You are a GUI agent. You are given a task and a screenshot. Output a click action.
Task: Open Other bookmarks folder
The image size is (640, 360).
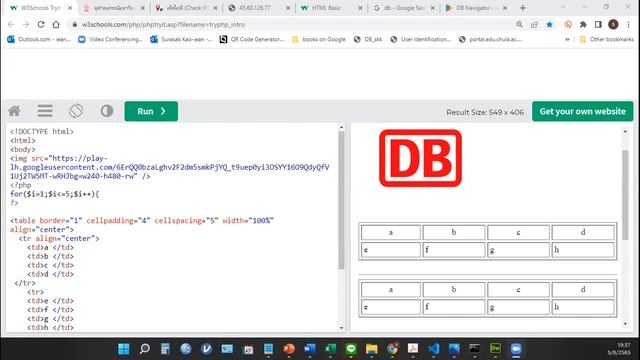607,39
